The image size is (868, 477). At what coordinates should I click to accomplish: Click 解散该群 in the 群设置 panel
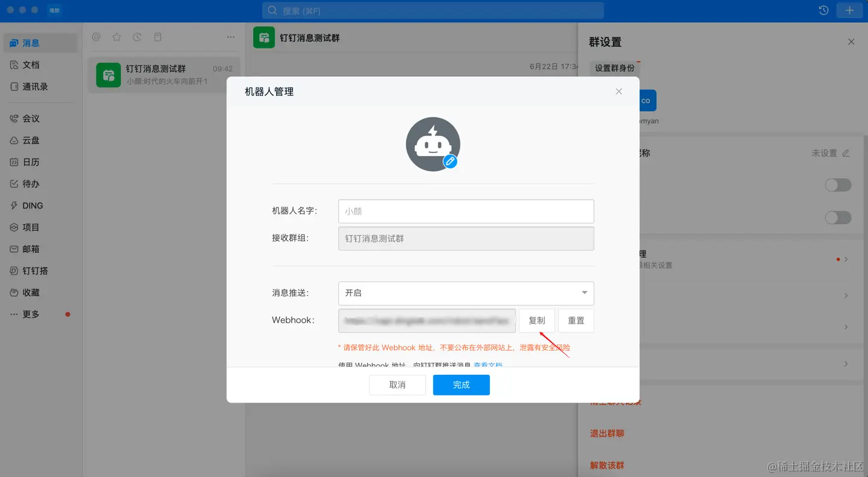[608, 466]
